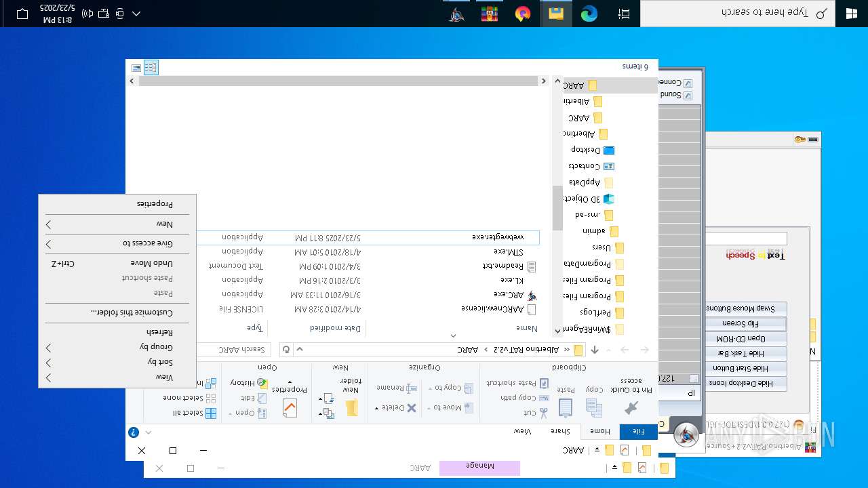Screen dimensions: 868x488
Task: Open the Sort by submenu
Action: click(x=117, y=362)
